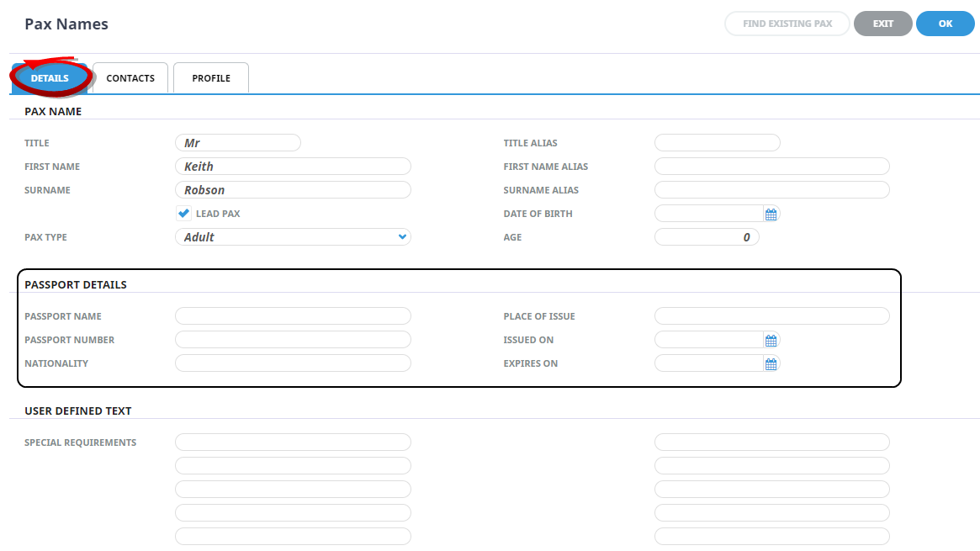Click into the Nationality field
The height and width of the screenshot is (551, 980).
293,363
